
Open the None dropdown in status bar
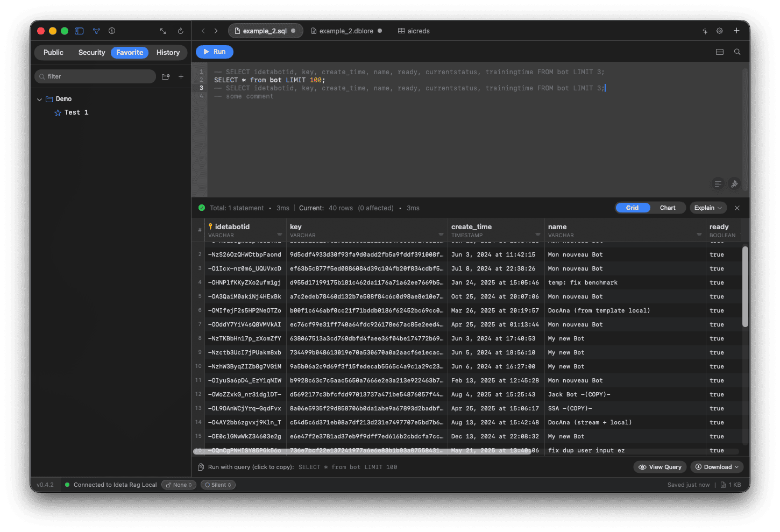[179, 485]
